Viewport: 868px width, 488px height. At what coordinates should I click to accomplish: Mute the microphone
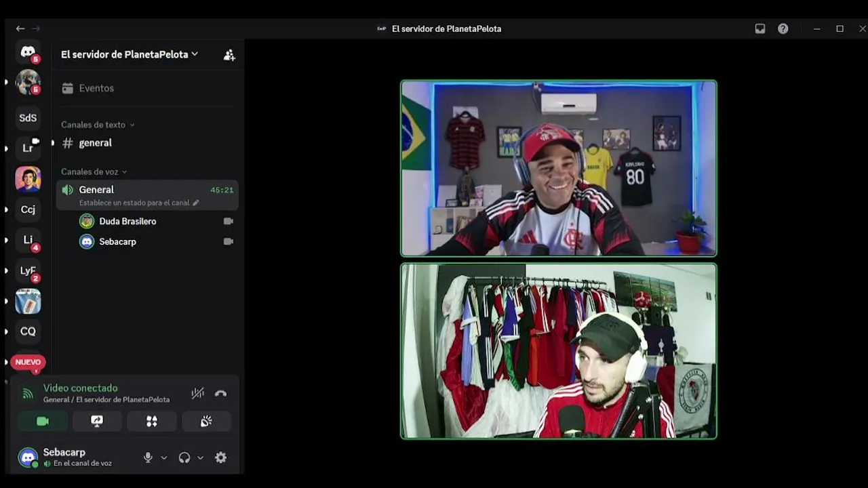pyautogui.click(x=148, y=457)
